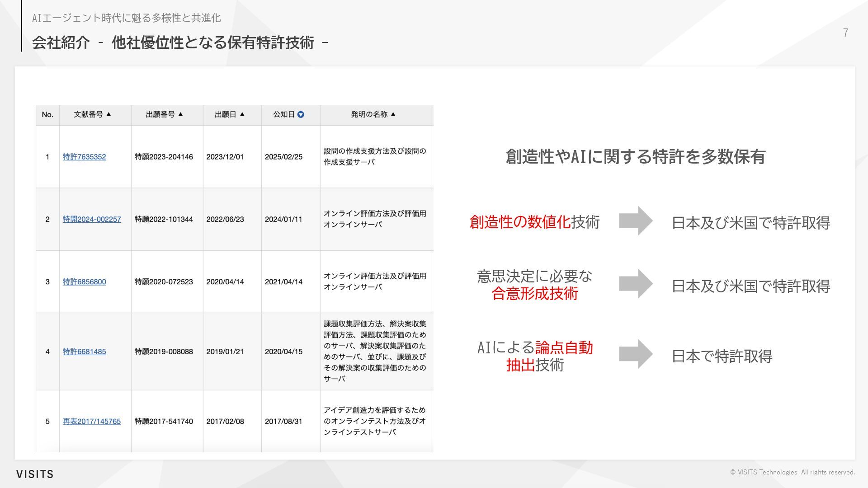The height and width of the screenshot is (488, 868).
Task: Click publication date 2017/08/31
Action: (x=283, y=421)
